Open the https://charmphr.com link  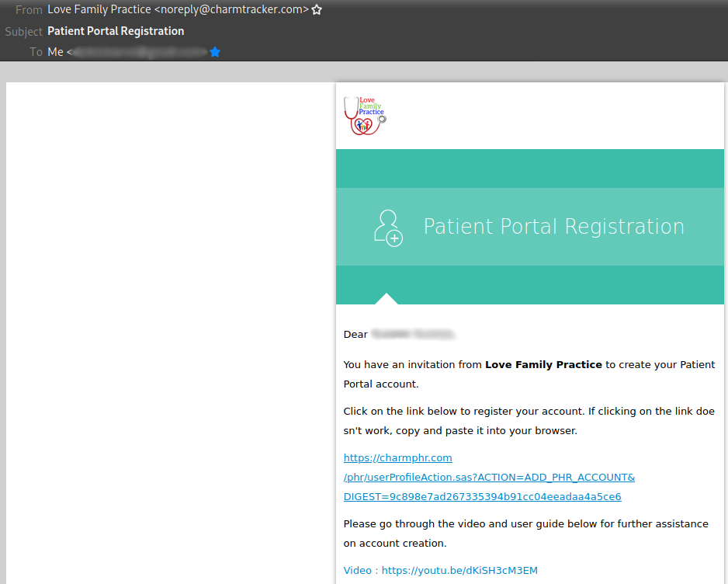[x=398, y=458]
